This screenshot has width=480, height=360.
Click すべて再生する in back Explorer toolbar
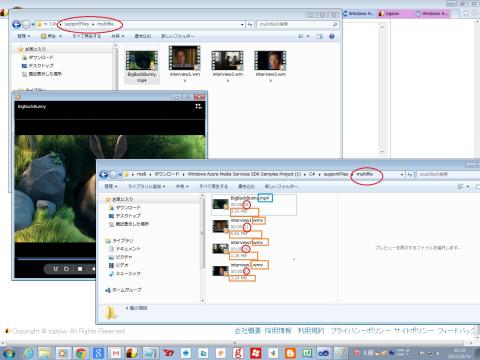pos(87,36)
